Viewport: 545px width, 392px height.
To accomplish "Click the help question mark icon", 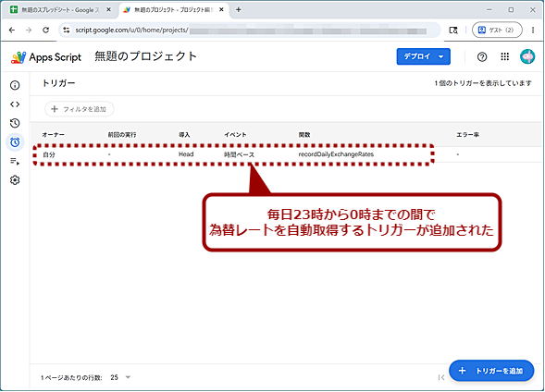I will click(482, 56).
